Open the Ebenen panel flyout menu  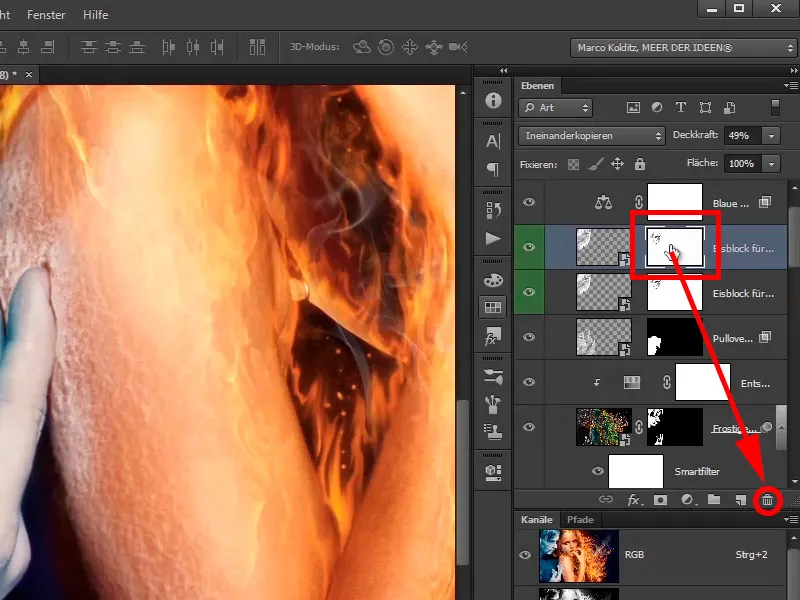point(791,86)
